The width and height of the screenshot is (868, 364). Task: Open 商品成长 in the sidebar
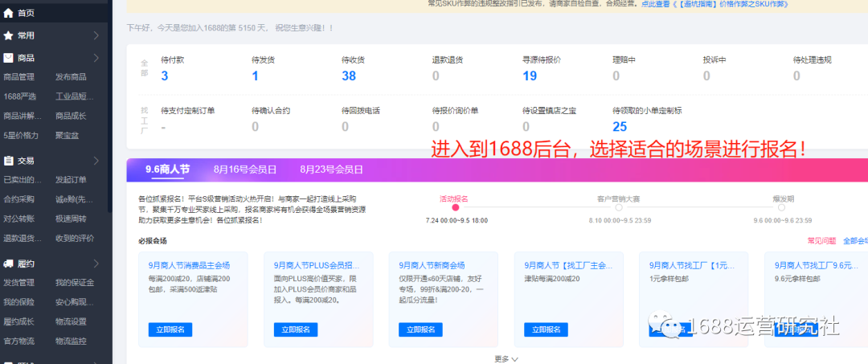(x=71, y=116)
